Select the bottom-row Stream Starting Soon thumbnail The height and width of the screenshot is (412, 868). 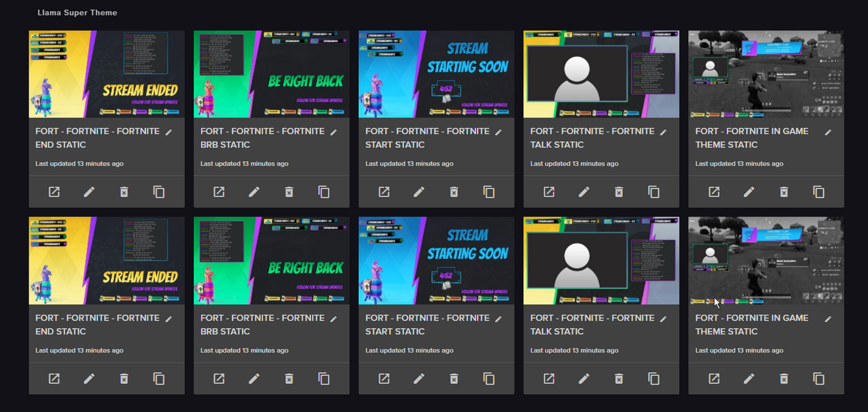click(x=436, y=261)
